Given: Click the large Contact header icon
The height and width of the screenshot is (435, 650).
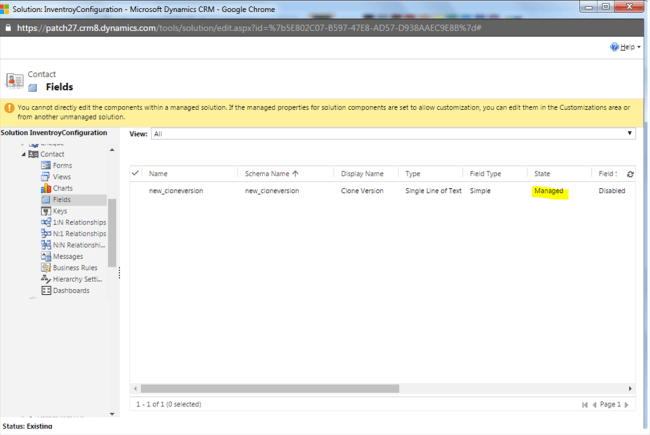Looking at the screenshot, I should click(15, 80).
